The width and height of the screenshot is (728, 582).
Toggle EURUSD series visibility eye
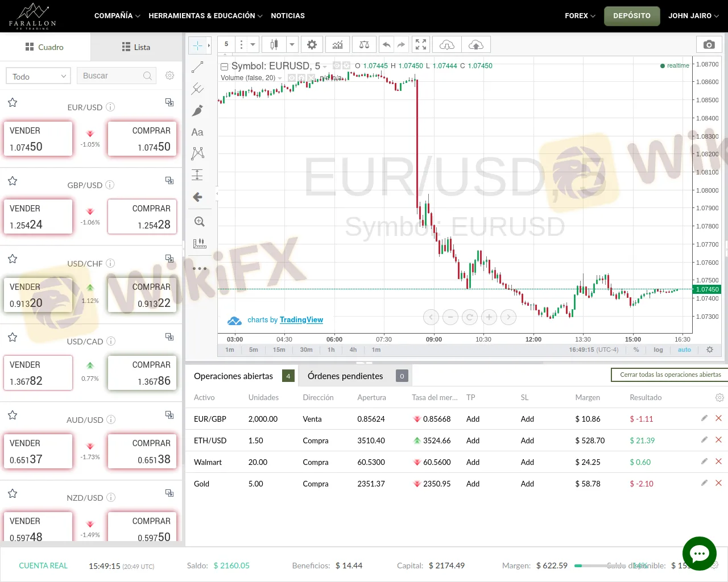pyautogui.click(x=337, y=65)
